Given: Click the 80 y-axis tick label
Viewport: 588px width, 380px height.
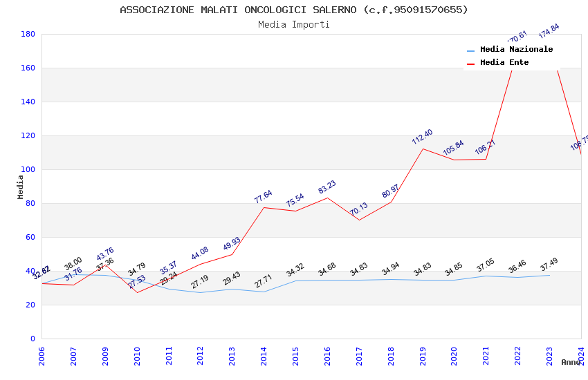Looking at the screenshot, I should tap(30, 203).
